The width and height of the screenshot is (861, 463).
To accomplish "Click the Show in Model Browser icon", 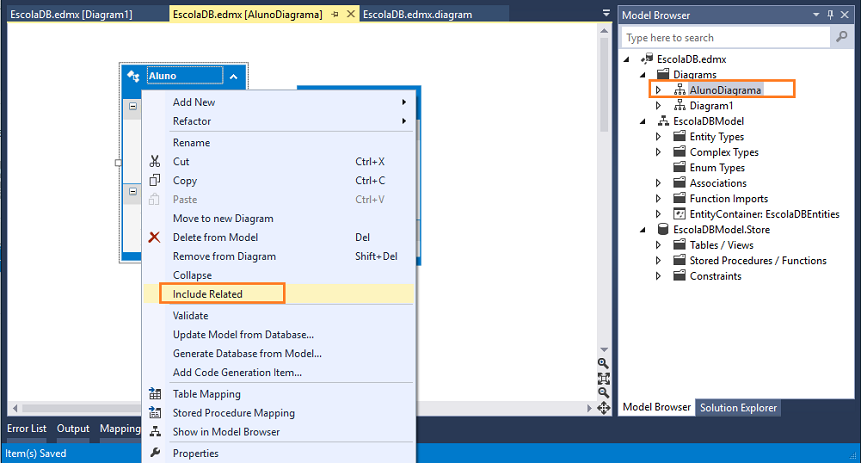I will (x=155, y=432).
